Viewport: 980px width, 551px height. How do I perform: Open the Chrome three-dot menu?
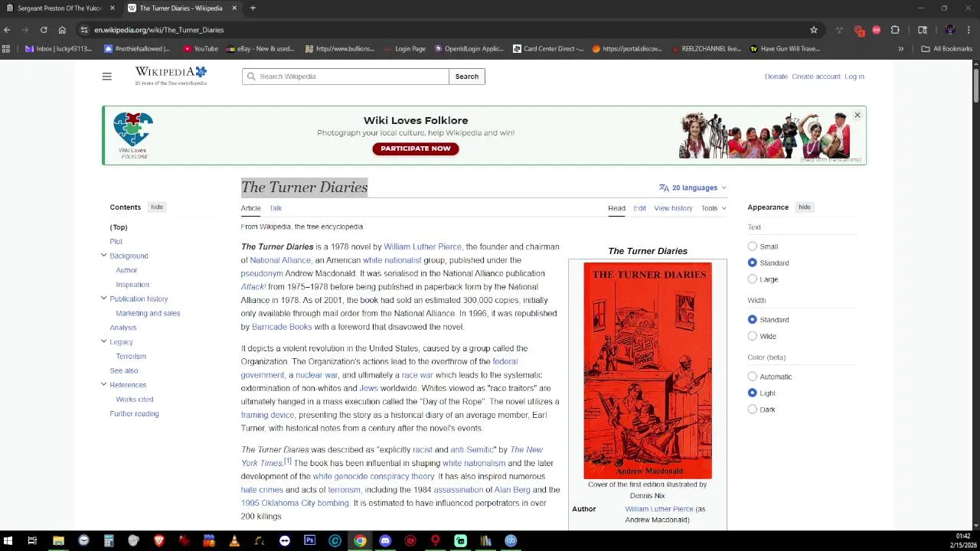click(x=969, y=30)
